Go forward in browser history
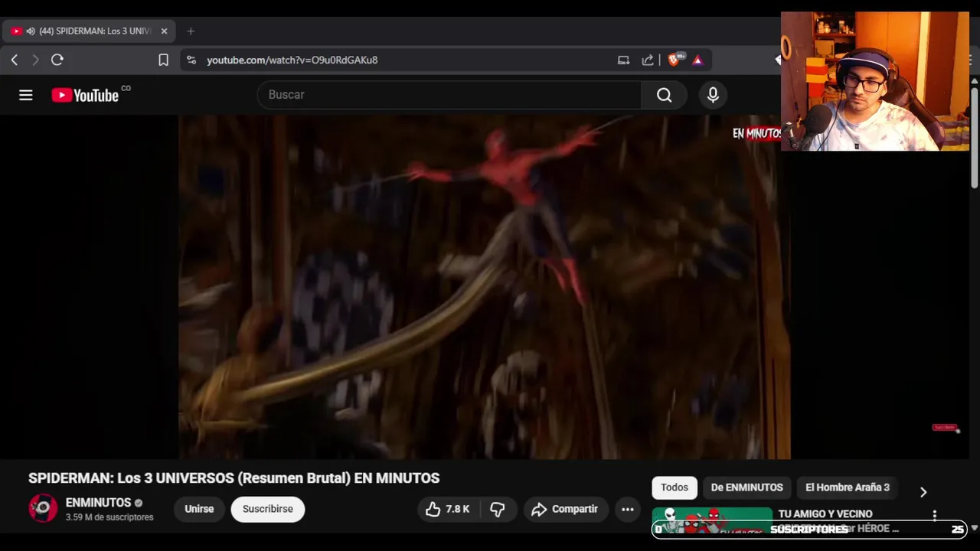This screenshot has height=551, width=980. click(x=35, y=60)
